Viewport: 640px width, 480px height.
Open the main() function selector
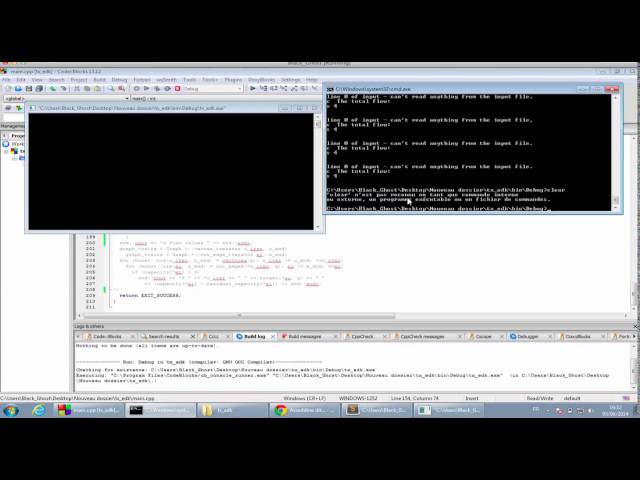(227, 98)
